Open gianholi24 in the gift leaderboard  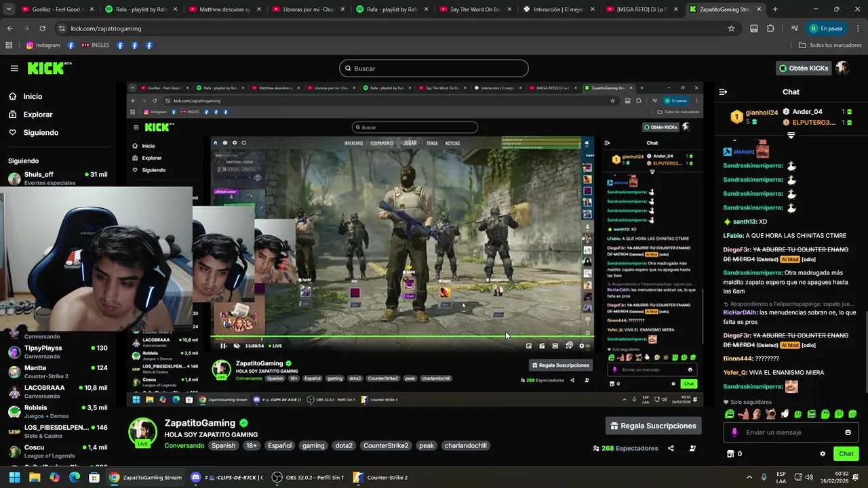tap(754, 117)
